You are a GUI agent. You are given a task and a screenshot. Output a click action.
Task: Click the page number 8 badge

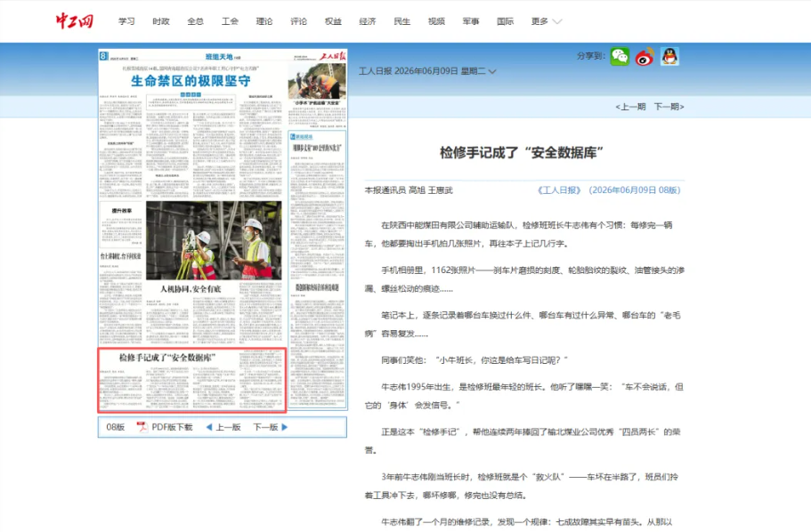coord(103,56)
